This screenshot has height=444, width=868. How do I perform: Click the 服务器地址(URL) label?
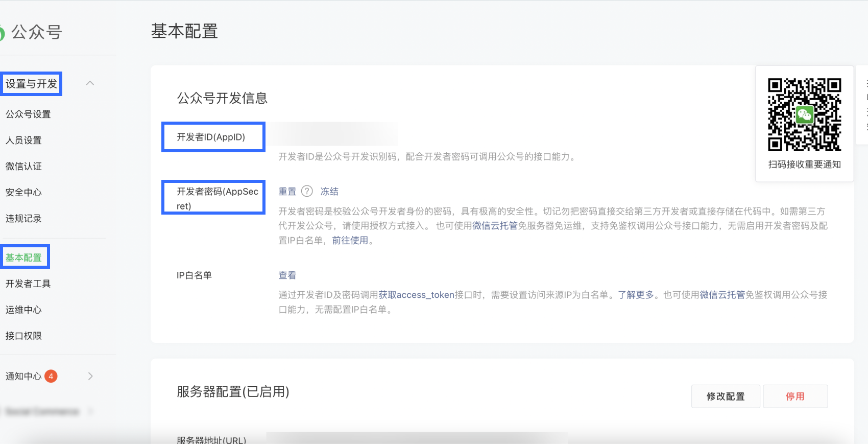[211, 440]
